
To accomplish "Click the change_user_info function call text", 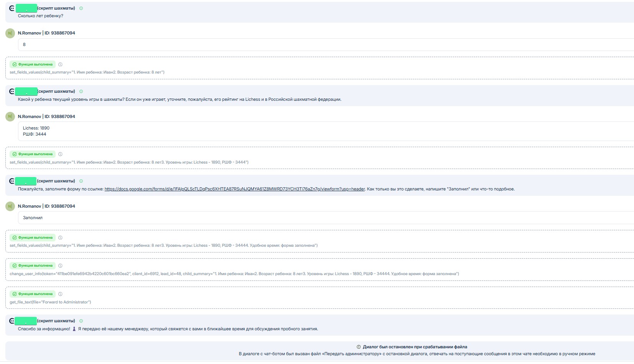I will click(234, 274).
